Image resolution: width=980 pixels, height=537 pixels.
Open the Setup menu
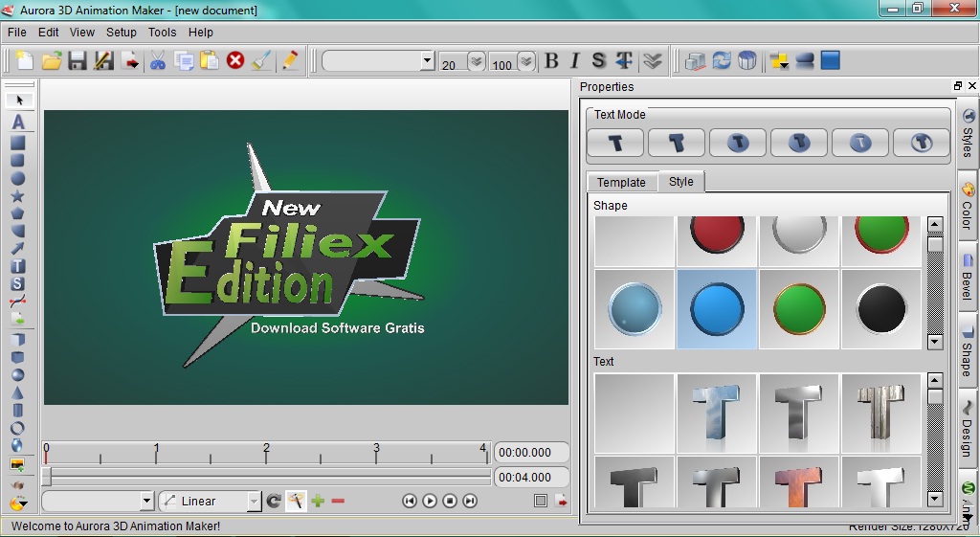click(x=122, y=32)
